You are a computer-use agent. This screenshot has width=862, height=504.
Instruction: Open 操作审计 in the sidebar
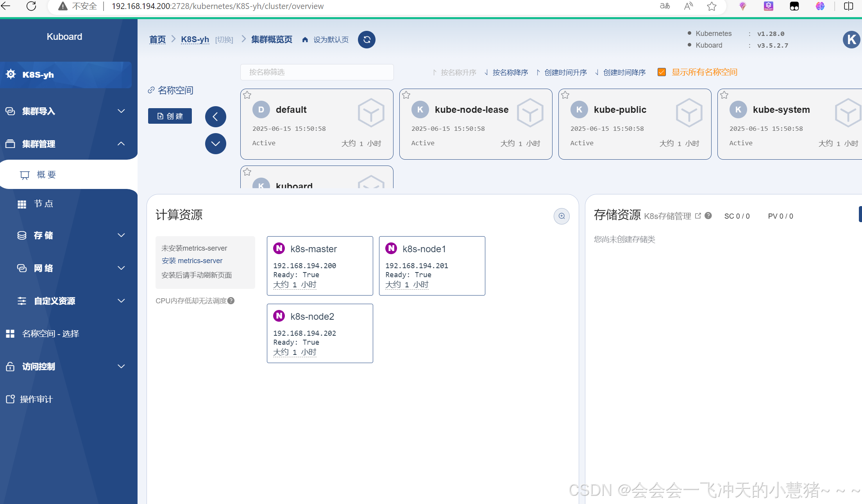[x=36, y=399]
